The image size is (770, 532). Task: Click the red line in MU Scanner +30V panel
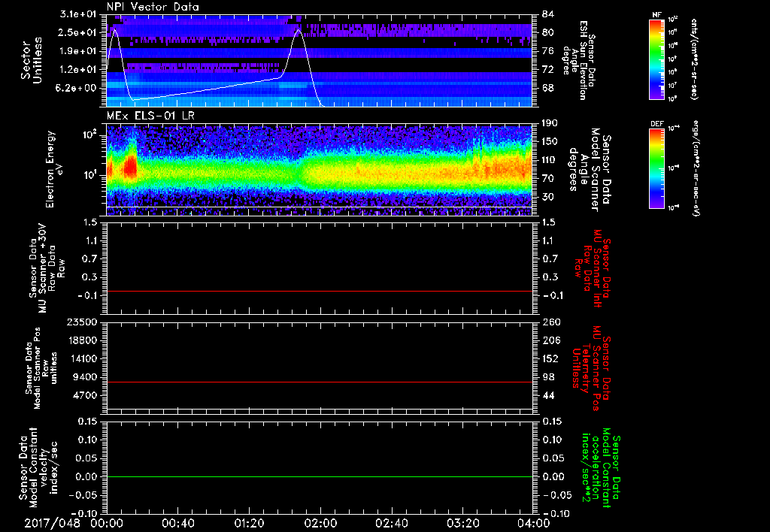point(319,291)
